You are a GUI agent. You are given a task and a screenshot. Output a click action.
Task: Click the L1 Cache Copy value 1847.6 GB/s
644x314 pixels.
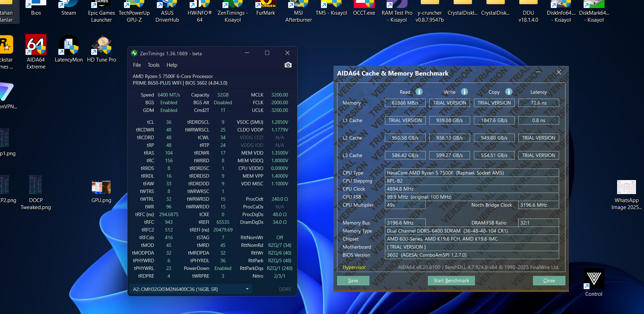point(494,120)
